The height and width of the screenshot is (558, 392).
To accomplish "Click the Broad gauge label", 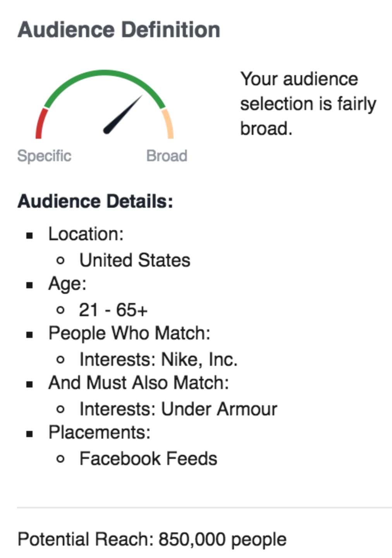I will pyautogui.click(x=167, y=156).
